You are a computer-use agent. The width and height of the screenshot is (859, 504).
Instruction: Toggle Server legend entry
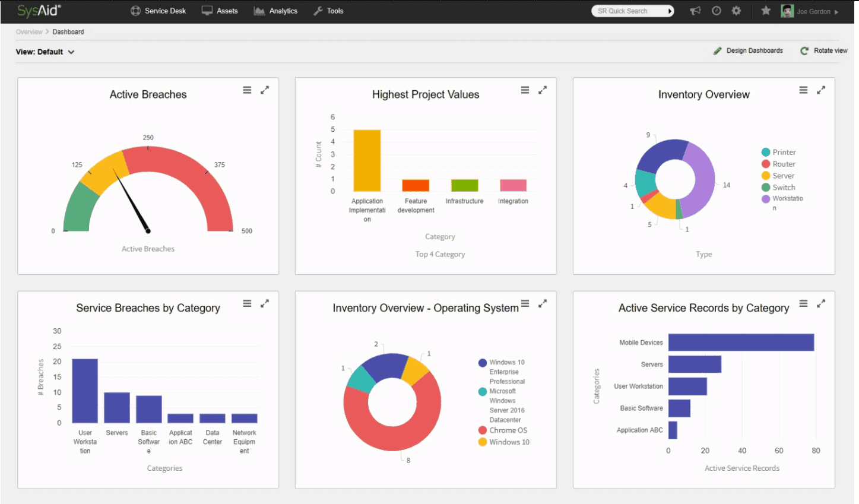click(778, 176)
